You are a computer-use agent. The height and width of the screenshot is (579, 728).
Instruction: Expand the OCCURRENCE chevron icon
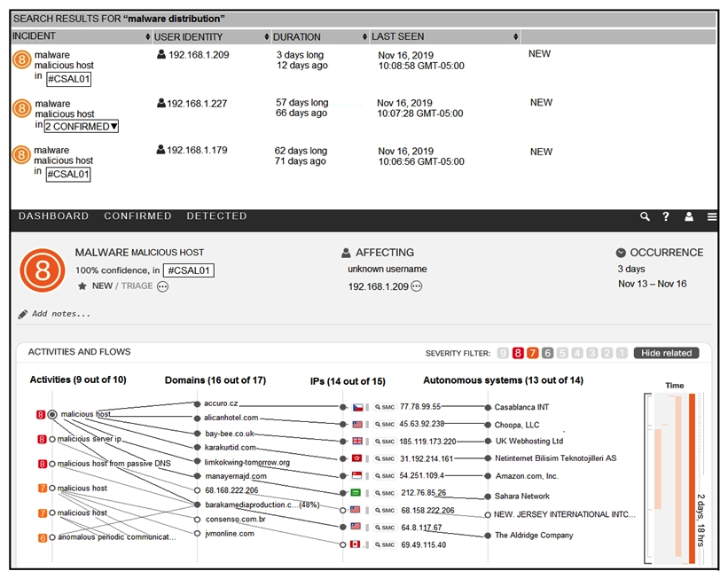tap(621, 253)
